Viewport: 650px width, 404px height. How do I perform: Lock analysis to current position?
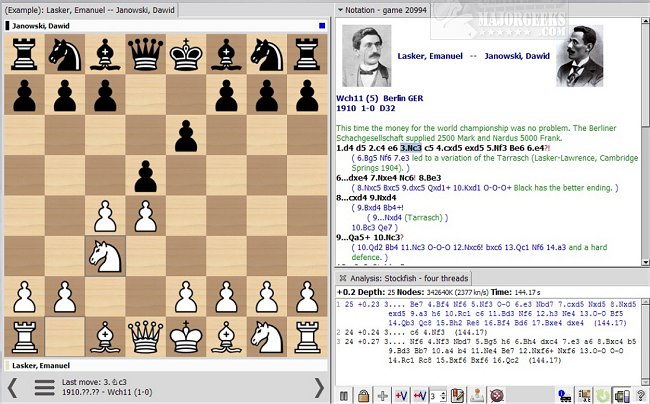coord(364,396)
